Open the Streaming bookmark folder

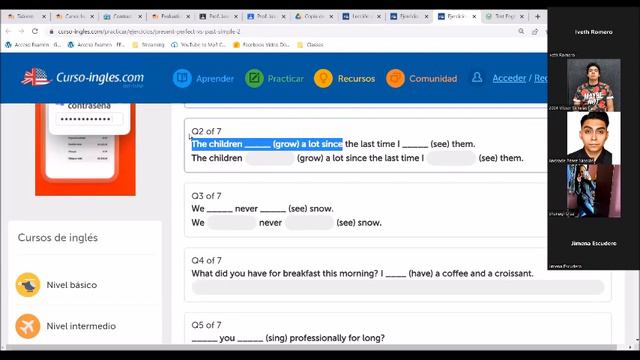pos(149,45)
